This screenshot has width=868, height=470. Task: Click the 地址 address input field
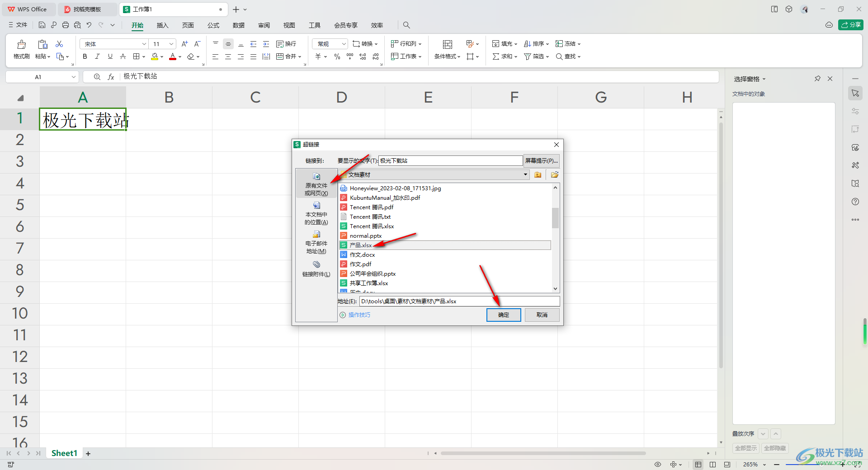click(460, 301)
